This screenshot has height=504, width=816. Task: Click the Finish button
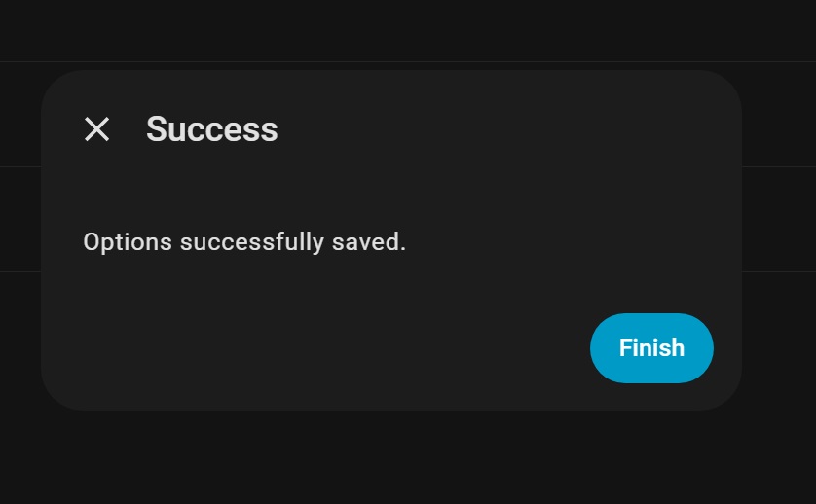(x=651, y=348)
